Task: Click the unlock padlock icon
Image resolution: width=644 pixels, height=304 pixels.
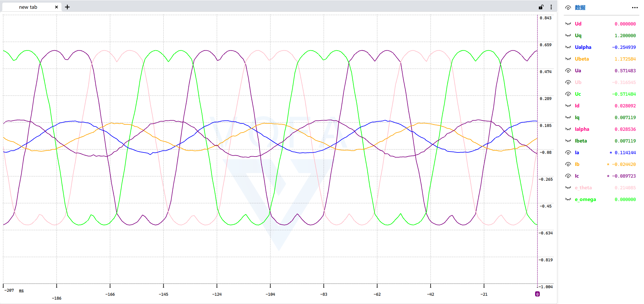Action: 541,7
